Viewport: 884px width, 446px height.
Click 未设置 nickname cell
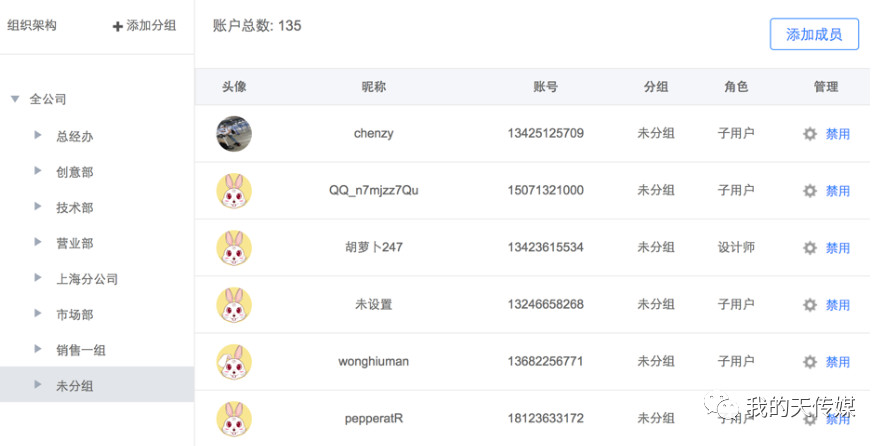374,304
